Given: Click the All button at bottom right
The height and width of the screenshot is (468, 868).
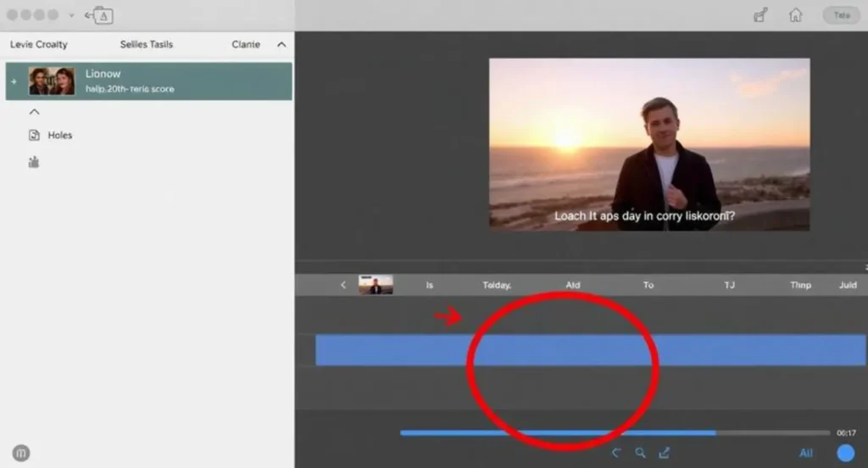Looking at the screenshot, I should [806, 453].
